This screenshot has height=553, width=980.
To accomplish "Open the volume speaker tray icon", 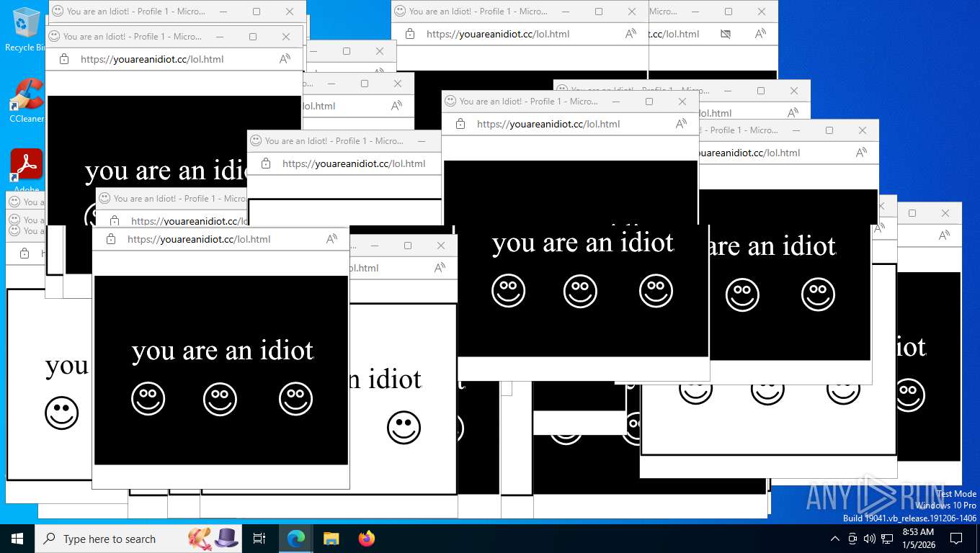I will tap(870, 539).
